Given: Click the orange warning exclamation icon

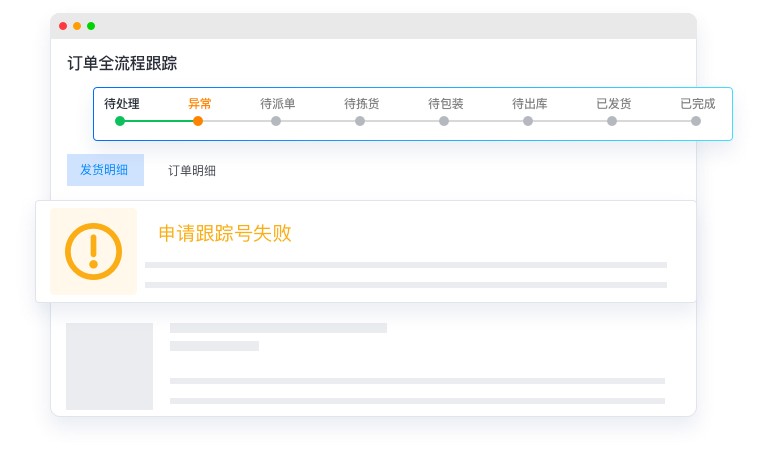Looking at the screenshot, I should tap(93, 251).
